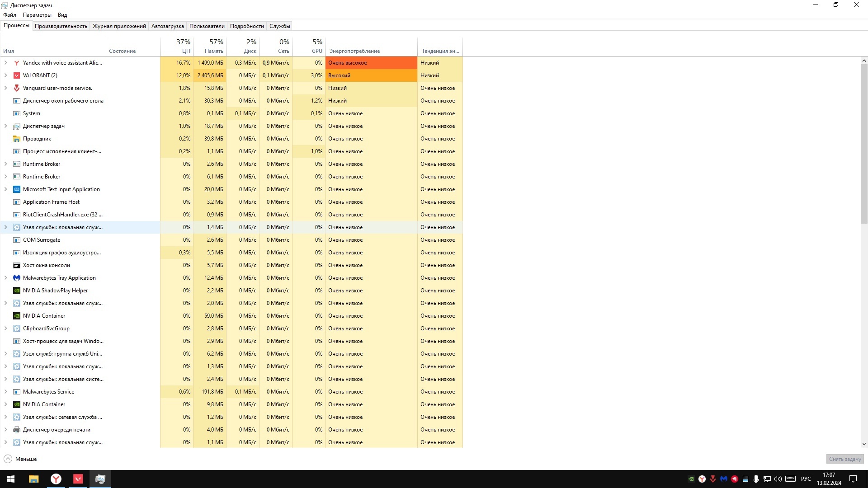This screenshot has width=868, height=488.
Task: Select the System process row
Action: (x=231, y=113)
